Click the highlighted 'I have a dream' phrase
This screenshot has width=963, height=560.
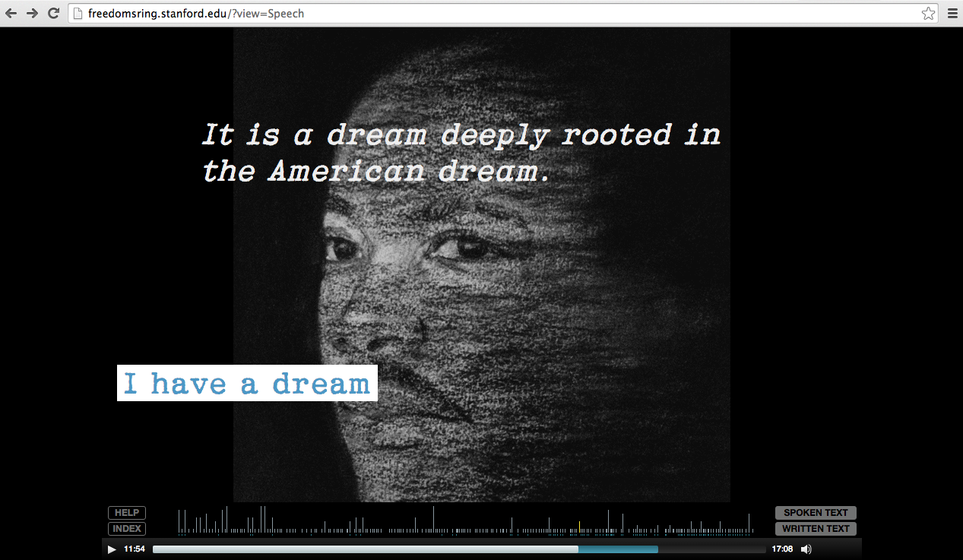[247, 383]
